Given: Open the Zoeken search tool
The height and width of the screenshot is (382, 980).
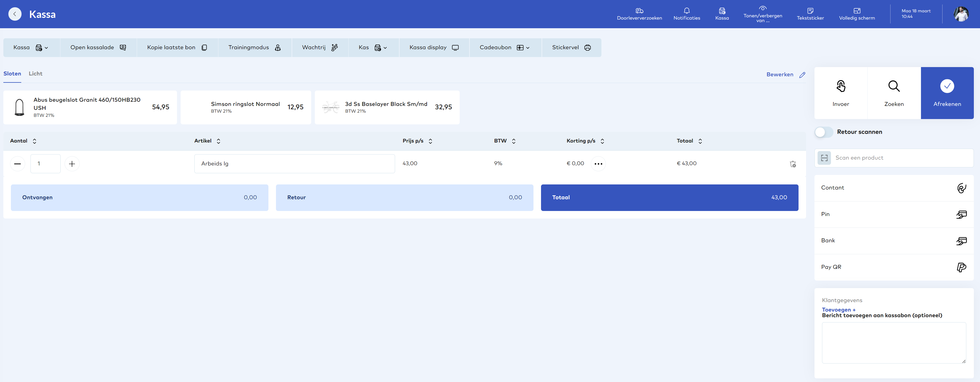Looking at the screenshot, I should point(894,93).
